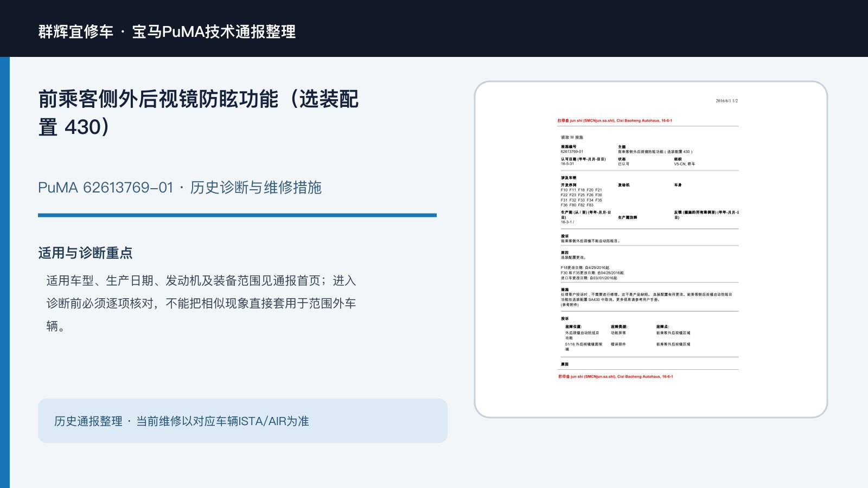The width and height of the screenshot is (868, 488).
Task: Click the paragraph starting with 适用车型、生产日期
Action: (201, 303)
